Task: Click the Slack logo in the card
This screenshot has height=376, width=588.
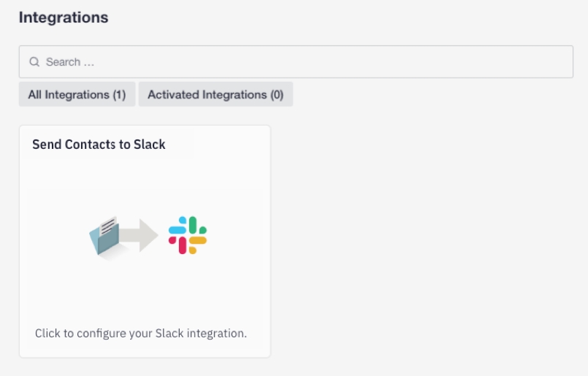Action: point(188,235)
